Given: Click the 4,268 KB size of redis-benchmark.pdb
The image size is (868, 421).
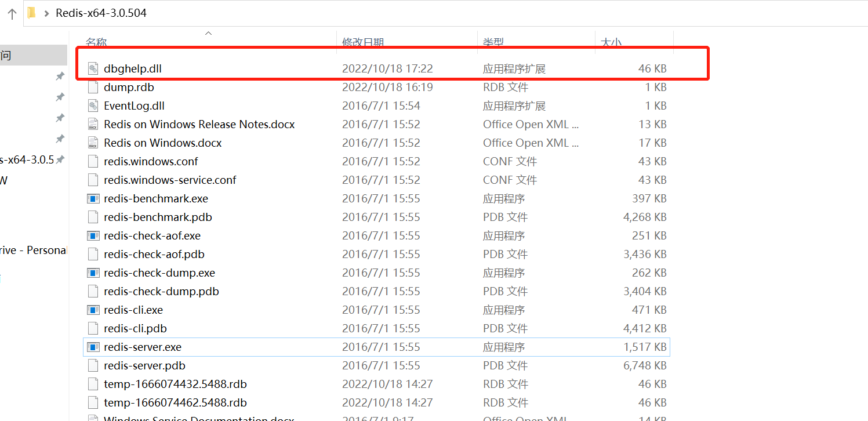Looking at the screenshot, I should pos(645,217).
